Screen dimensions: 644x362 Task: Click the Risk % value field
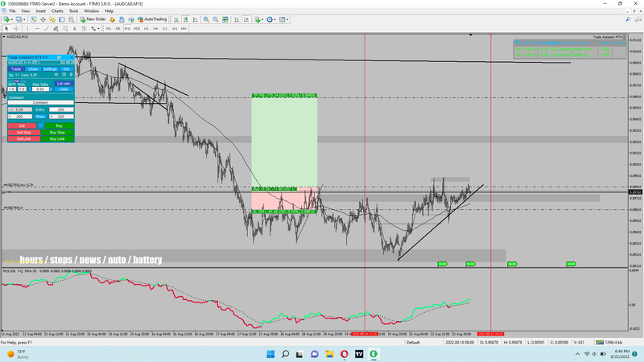pyautogui.click(x=40, y=89)
